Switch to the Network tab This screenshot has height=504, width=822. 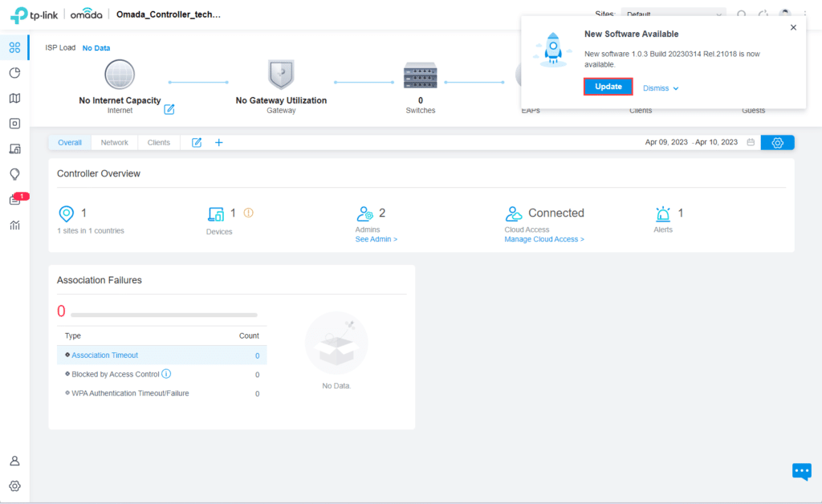(x=114, y=143)
